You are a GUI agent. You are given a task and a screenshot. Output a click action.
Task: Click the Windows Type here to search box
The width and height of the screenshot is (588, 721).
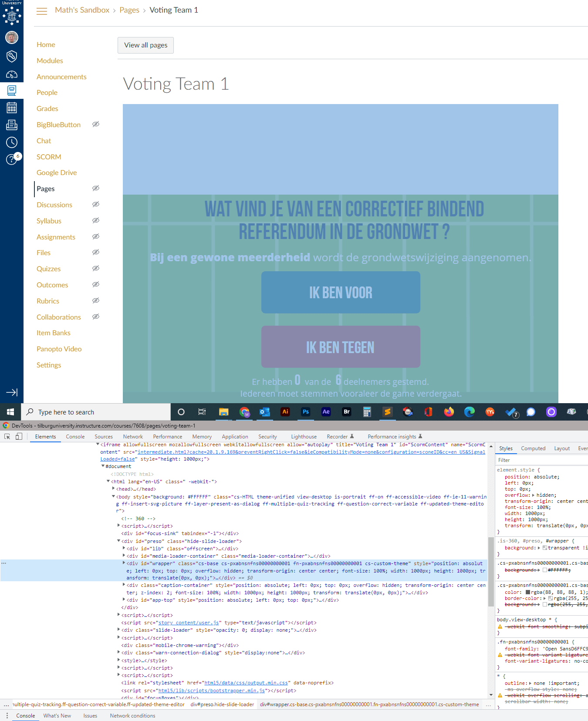96,412
